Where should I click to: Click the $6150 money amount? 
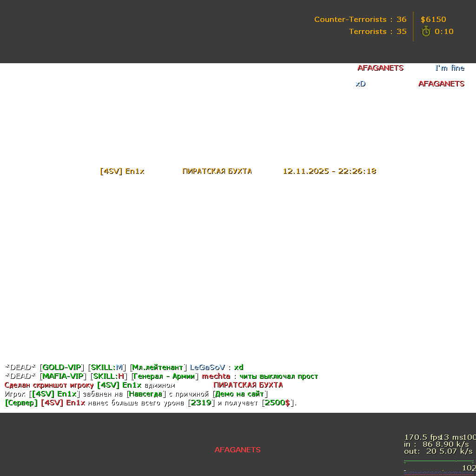[x=433, y=20]
